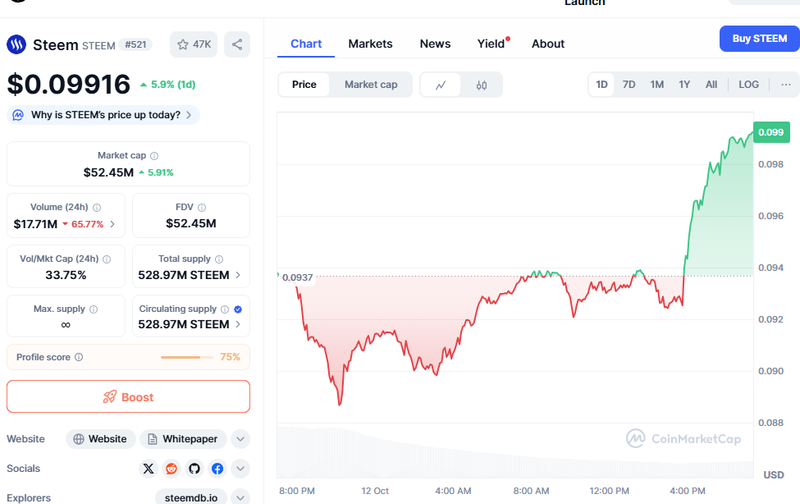
Task: Select the candlestick chart icon
Action: 481,85
